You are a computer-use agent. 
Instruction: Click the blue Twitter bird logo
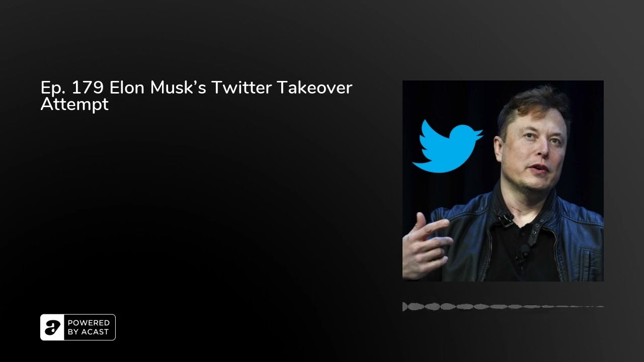click(447, 146)
